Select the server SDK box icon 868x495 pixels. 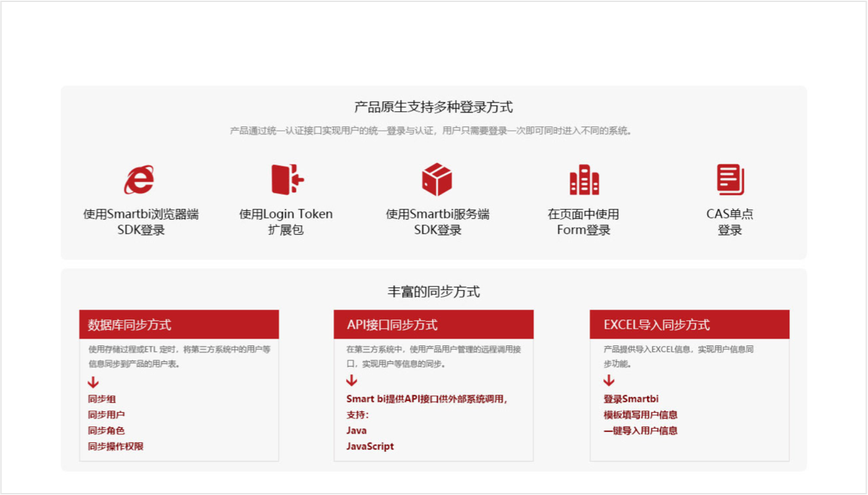tap(437, 180)
